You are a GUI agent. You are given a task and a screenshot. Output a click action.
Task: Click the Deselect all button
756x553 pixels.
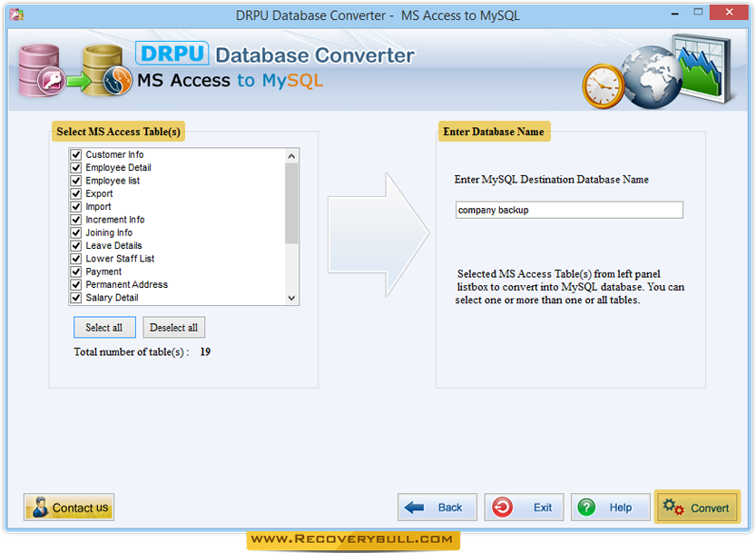[x=173, y=327]
